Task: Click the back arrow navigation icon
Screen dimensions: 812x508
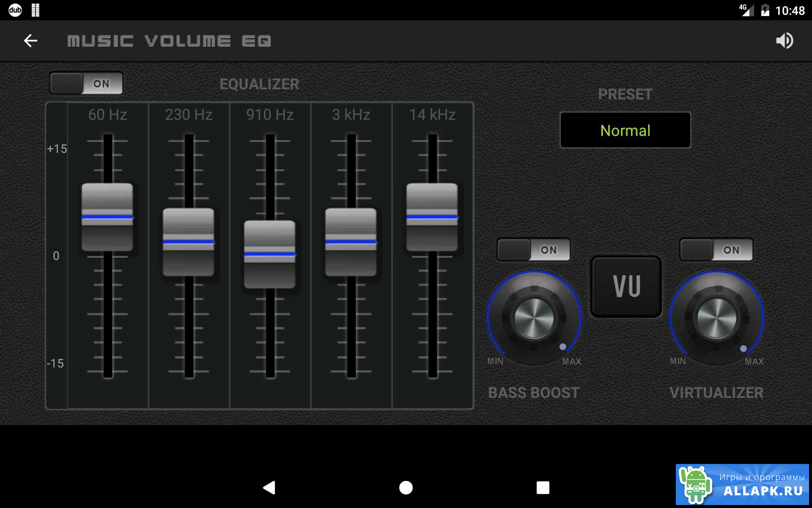Action: coord(30,40)
